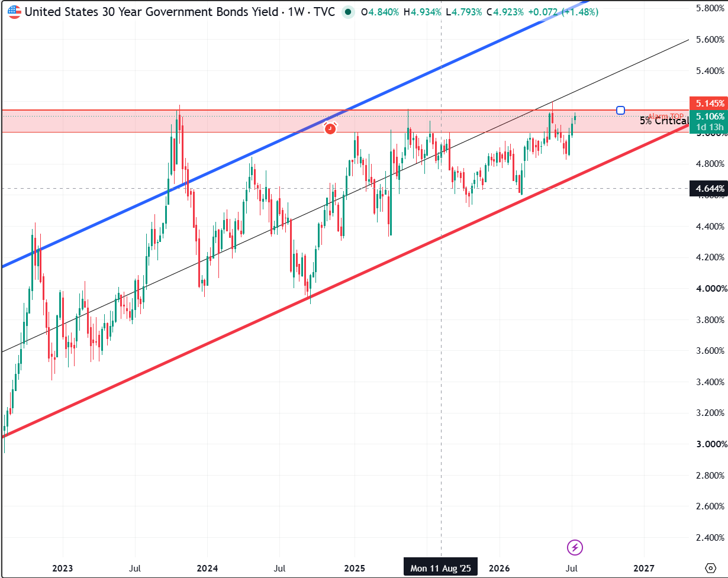Click the red alarm clock alert icon
This screenshot has height=578, width=728.
point(330,127)
